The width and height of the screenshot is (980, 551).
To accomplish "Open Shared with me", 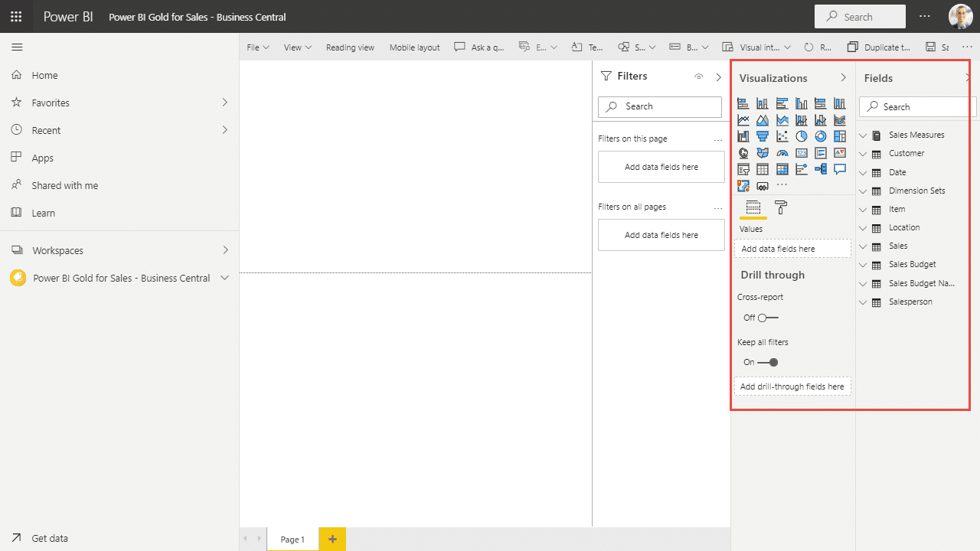I will pyautogui.click(x=54, y=185).
